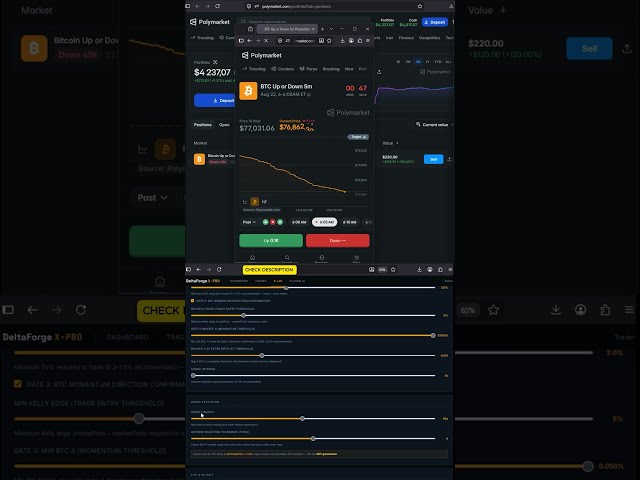Image resolution: width=640 pixels, height=480 pixels.
Task: Buy Down with the red button
Action: (338, 240)
